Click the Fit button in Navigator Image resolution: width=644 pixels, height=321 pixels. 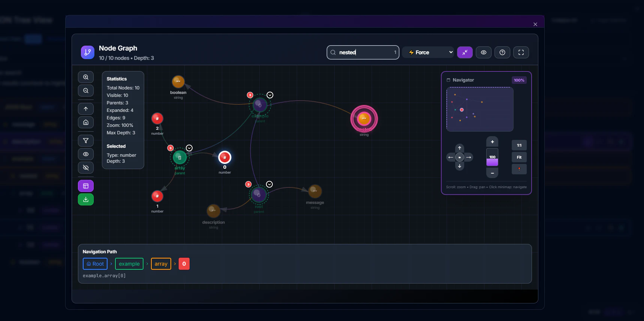(x=519, y=157)
